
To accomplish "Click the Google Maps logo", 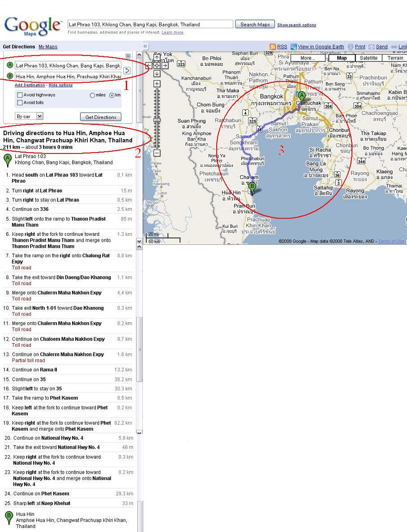I will [x=33, y=26].
